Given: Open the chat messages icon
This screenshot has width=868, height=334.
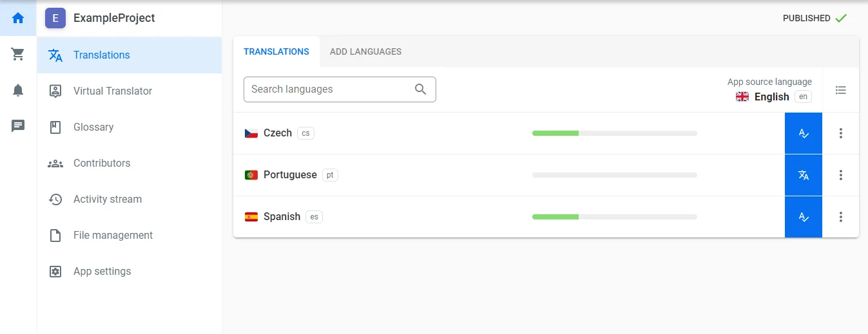Looking at the screenshot, I should 18,126.
